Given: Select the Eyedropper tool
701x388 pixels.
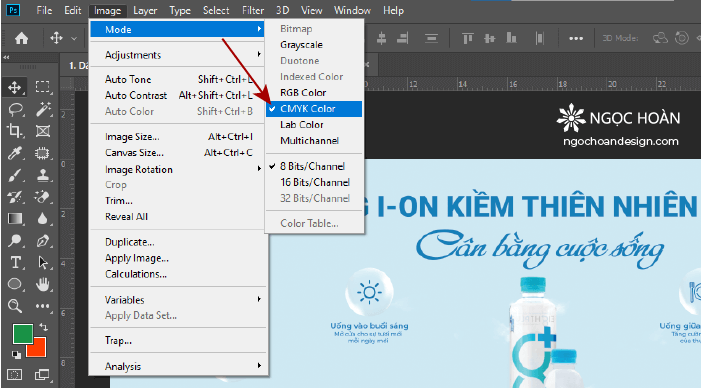Looking at the screenshot, I should 15,153.
